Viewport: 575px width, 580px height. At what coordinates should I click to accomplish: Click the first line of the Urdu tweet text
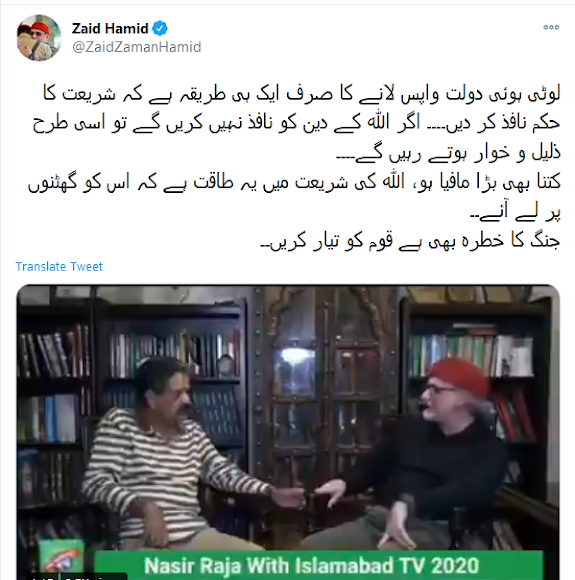(302, 94)
